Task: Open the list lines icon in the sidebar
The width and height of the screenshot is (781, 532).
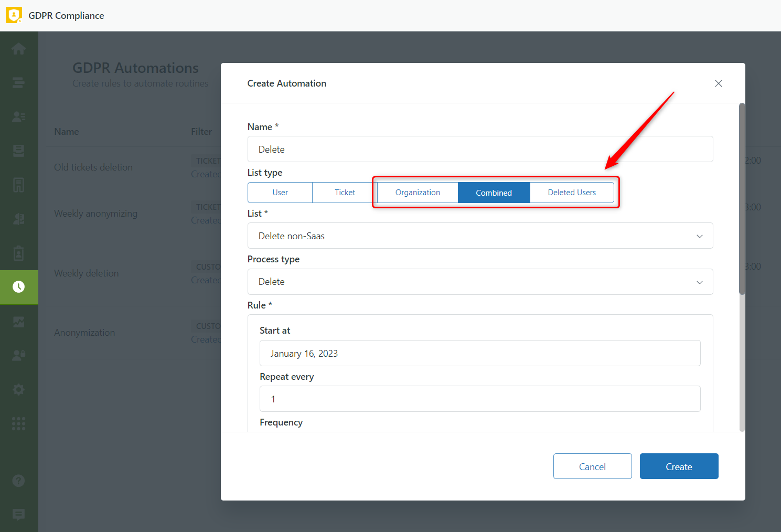Action: point(19,82)
